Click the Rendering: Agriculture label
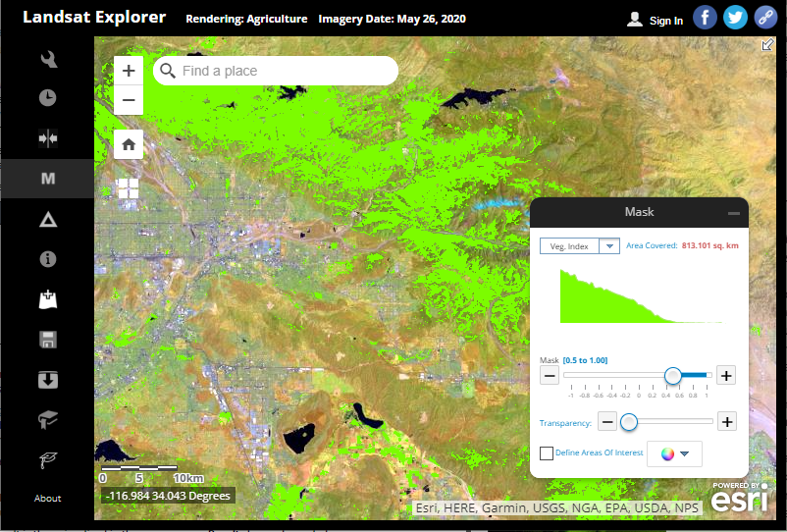 click(246, 19)
